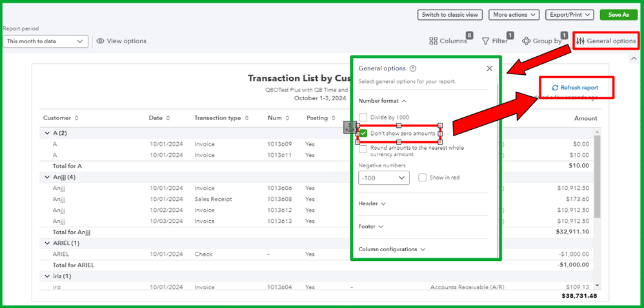The image size is (644, 308).
Task: Click the grand total $38,731.48
Action: 579,296
